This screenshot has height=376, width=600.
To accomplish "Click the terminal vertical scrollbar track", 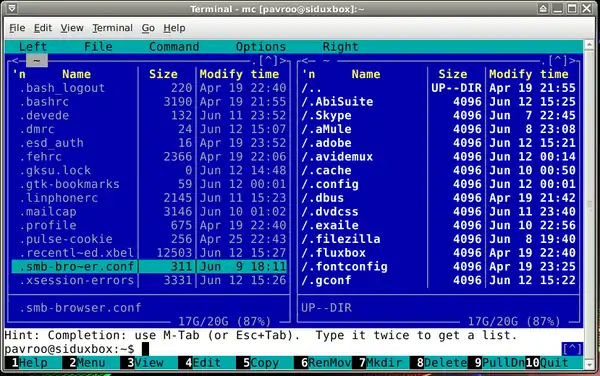I will click(x=589, y=205).
